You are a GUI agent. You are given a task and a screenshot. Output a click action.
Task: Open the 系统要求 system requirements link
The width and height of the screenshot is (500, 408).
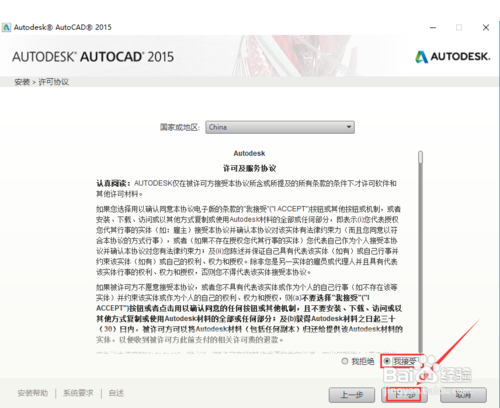click(78, 393)
